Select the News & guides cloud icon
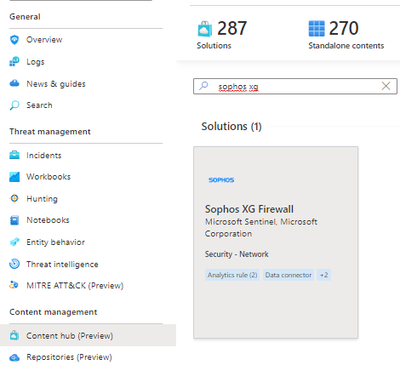 click(14, 84)
